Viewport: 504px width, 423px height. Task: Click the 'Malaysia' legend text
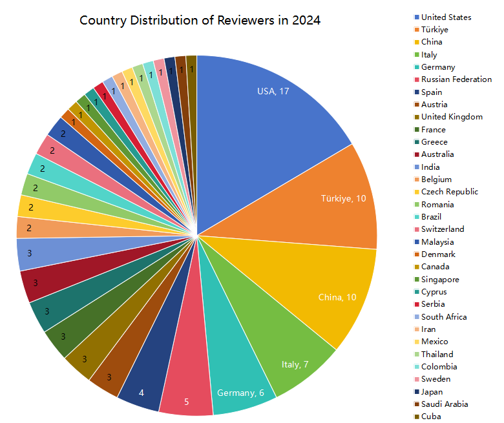pos(437,242)
